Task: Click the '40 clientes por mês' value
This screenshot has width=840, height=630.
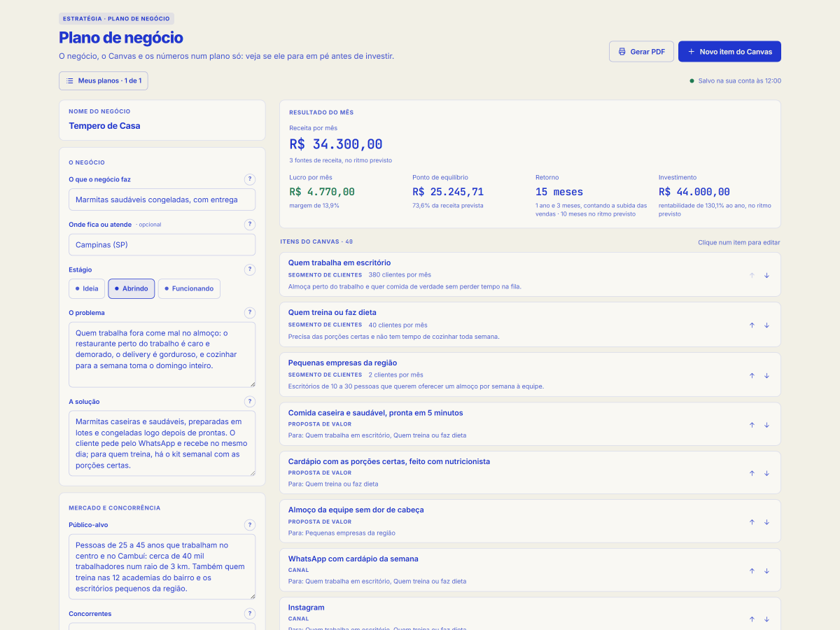Action: point(398,325)
